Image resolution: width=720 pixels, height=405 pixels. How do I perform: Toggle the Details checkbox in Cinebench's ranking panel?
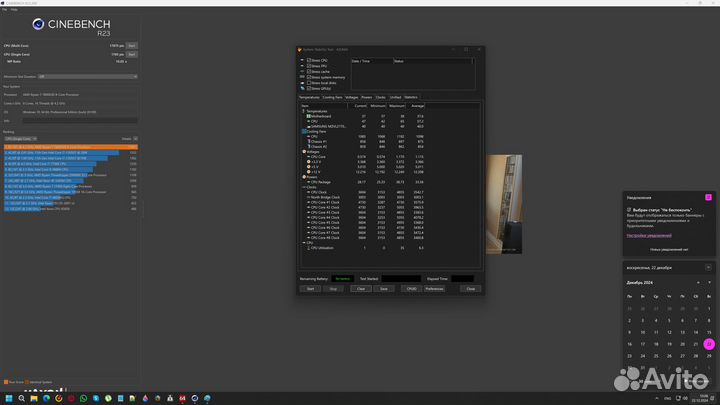tap(135, 139)
